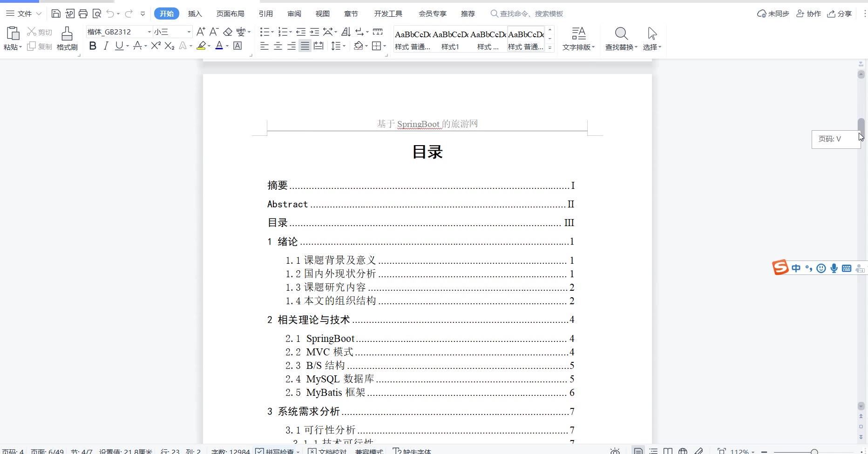
Task: Click the 未同步 sync status button
Action: (x=773, y=13)
